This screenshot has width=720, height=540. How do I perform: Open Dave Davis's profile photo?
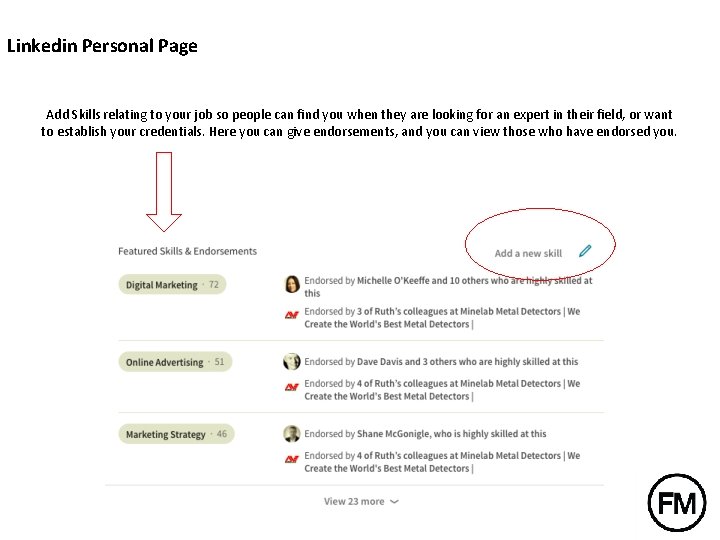tap(292, 362)
